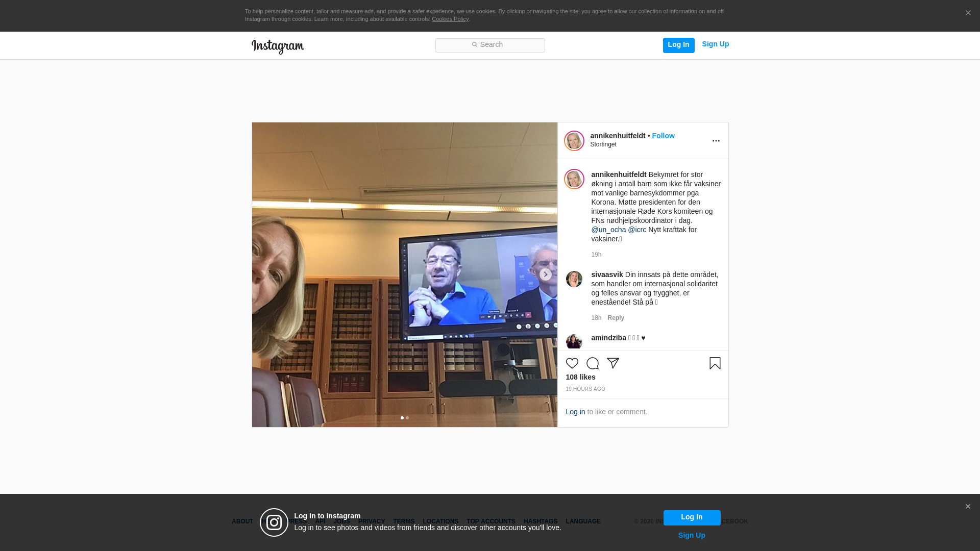Screen dimensions: 980x551
Task: Click the blue Log In banner button
Action: 692,518
